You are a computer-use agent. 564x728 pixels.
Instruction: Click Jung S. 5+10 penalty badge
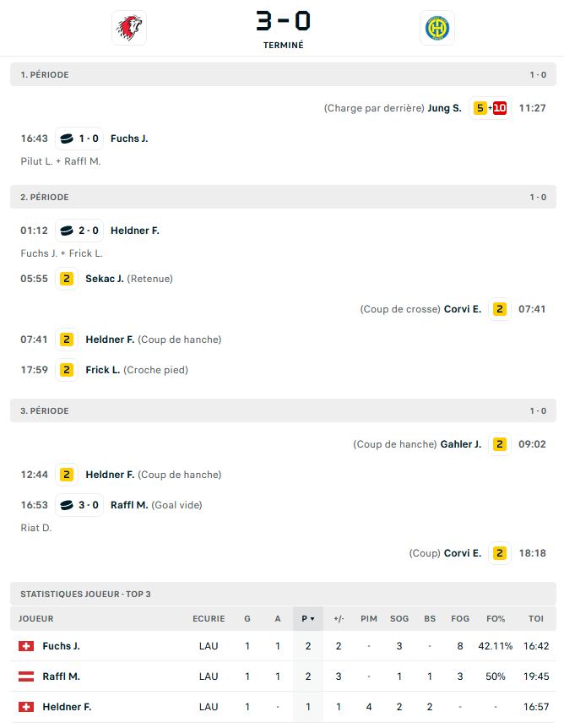(491, 108)
